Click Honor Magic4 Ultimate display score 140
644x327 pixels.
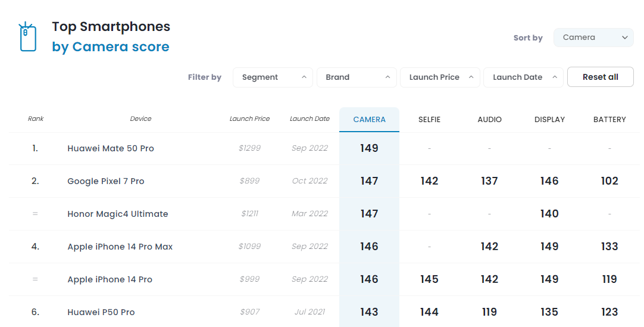coord(549,214)
